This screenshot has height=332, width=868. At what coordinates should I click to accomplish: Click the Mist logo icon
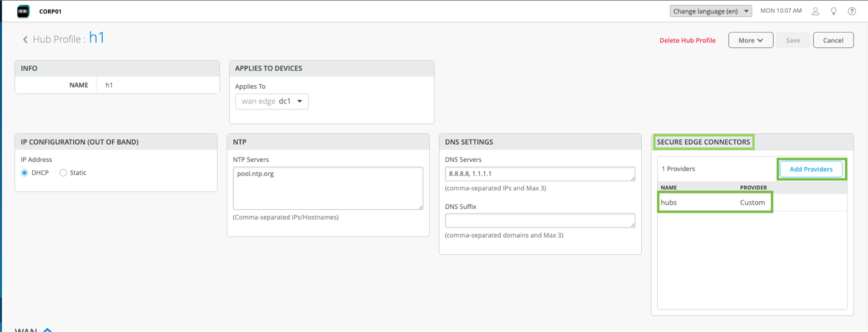[x=23, y=11]
